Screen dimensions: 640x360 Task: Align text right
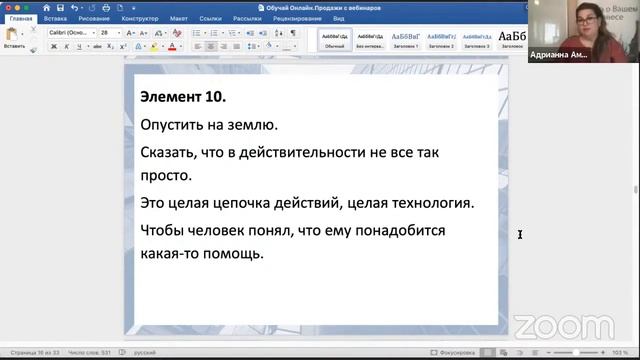click(224, 47)
